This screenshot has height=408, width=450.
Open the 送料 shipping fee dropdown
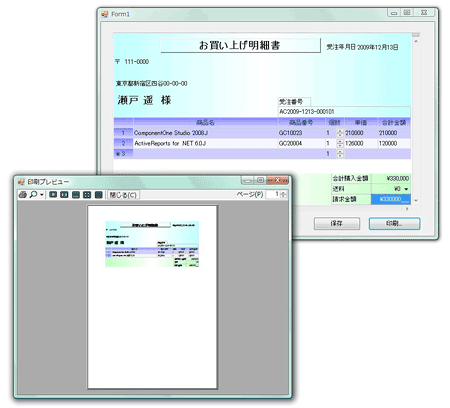[x=406, y=189]
